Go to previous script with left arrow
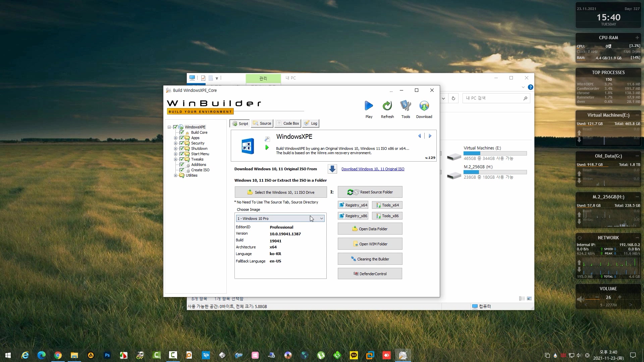This screenshot has height=362, width=644. (419, 136)
